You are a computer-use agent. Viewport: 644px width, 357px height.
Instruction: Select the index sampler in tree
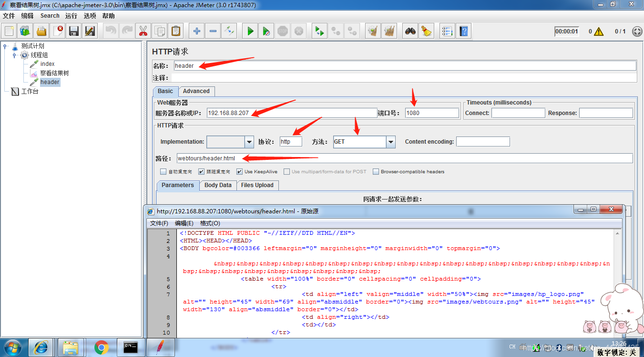click(47, 64)
